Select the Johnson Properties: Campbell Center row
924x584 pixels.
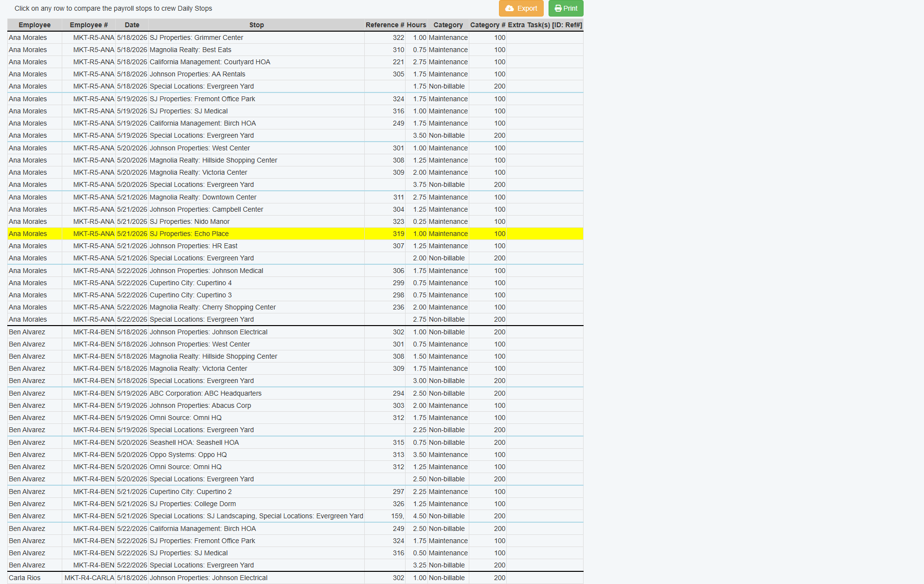[295, 209]
